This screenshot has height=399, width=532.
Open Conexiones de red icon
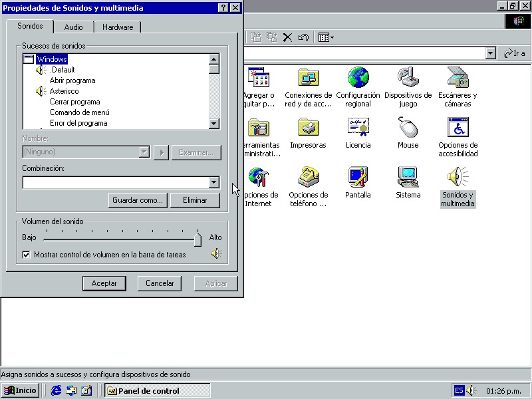(308, 77)
